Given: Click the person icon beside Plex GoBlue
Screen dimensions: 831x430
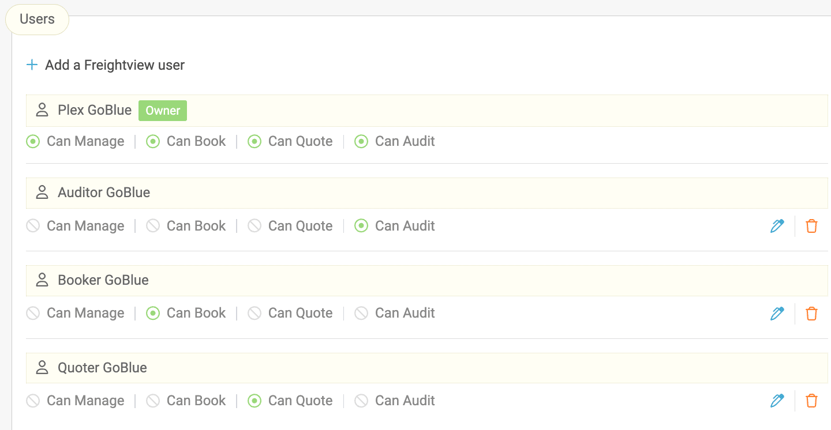Looking at the screenshot, I should (x=42, y=110).
